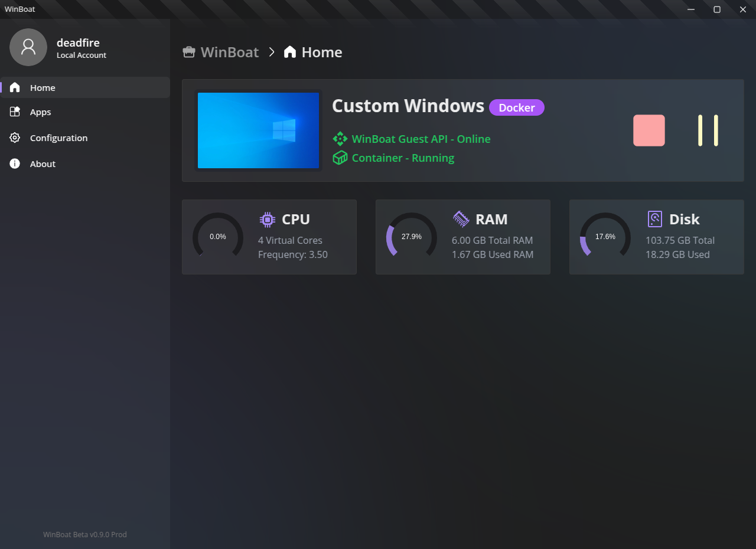Click the WinBoat Beta v0.9.0 Prod version text
756x549 pixels.
tap(85, 534)
